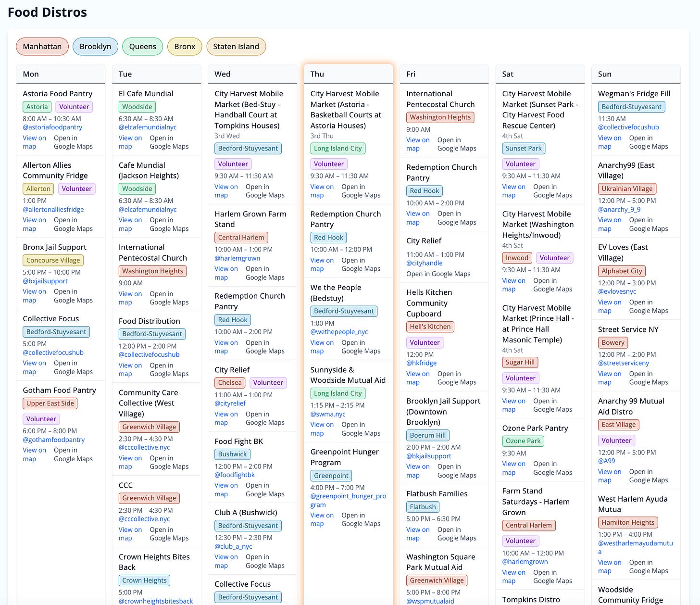
Task: Open the @collectivefocushub link under Wegman's Fridge Fill
Action: tap(628, 127)
